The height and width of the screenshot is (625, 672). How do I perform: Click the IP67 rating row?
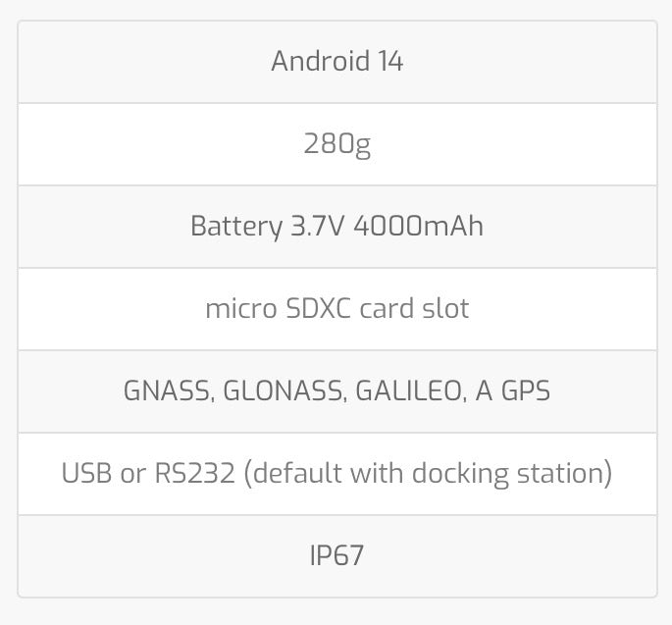point(336,556)
